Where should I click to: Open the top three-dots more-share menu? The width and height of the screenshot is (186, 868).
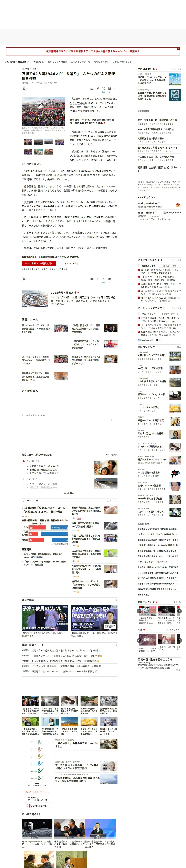coord(115,89)
